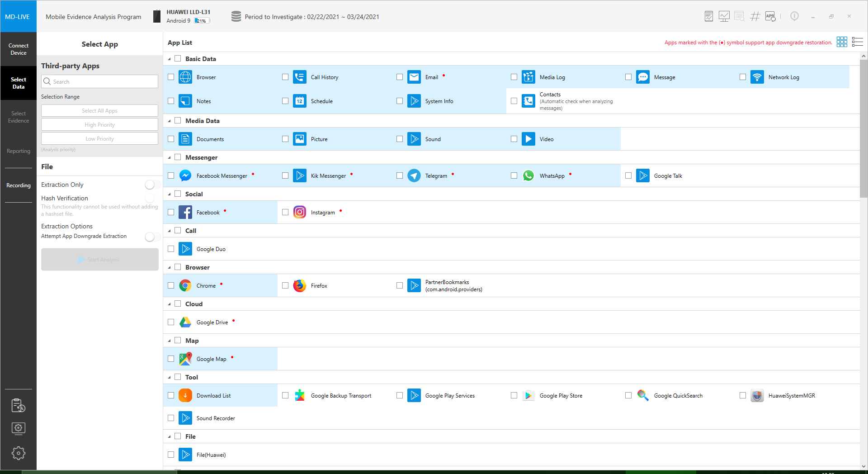Click the Facebook Messenger icon
The height and width of the screenshot is (474, 868).
(185, 175)
